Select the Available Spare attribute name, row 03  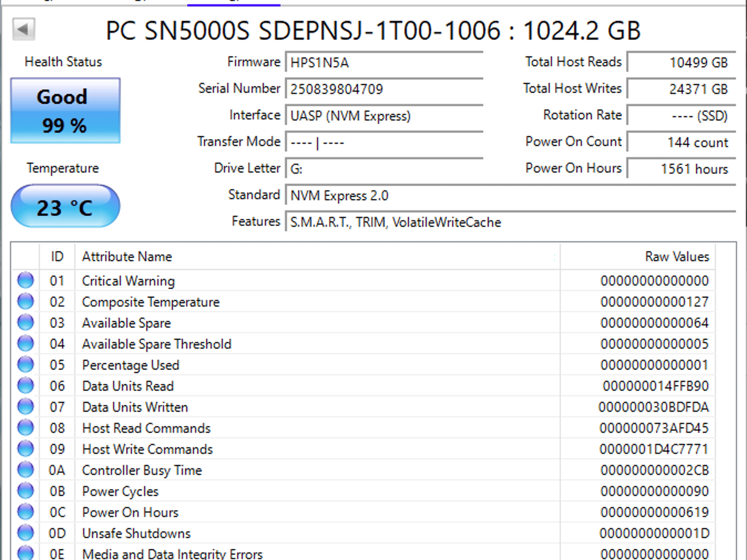click(x=127, y=323)
